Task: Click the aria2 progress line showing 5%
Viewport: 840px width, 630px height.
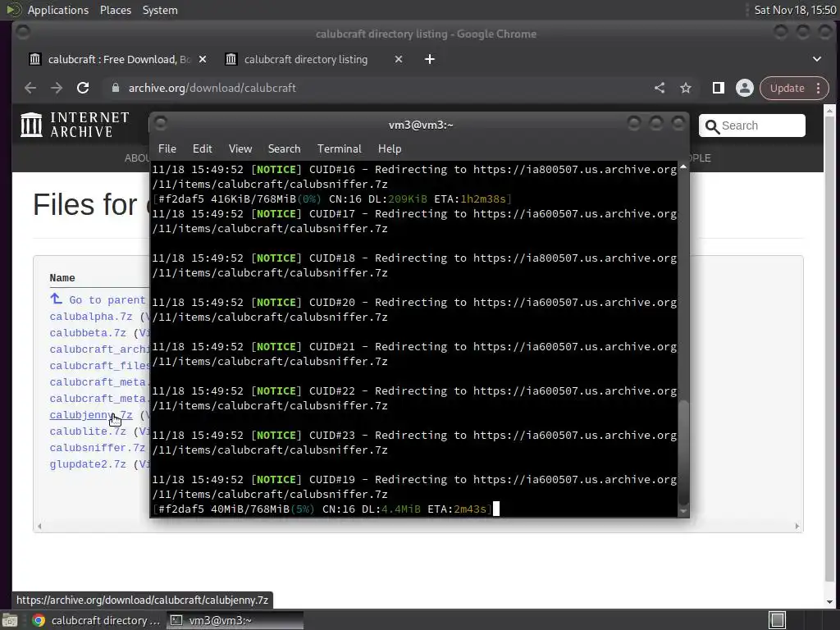Action: pos(323,509)
